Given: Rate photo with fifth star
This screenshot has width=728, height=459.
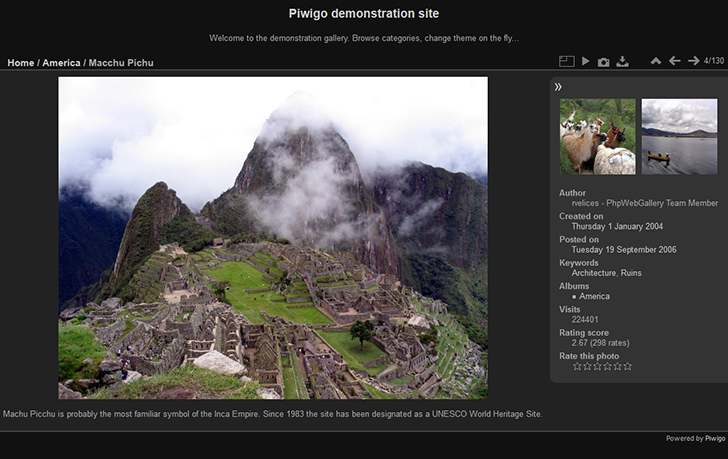Looking at the screenshot, I should click(618, 366).
